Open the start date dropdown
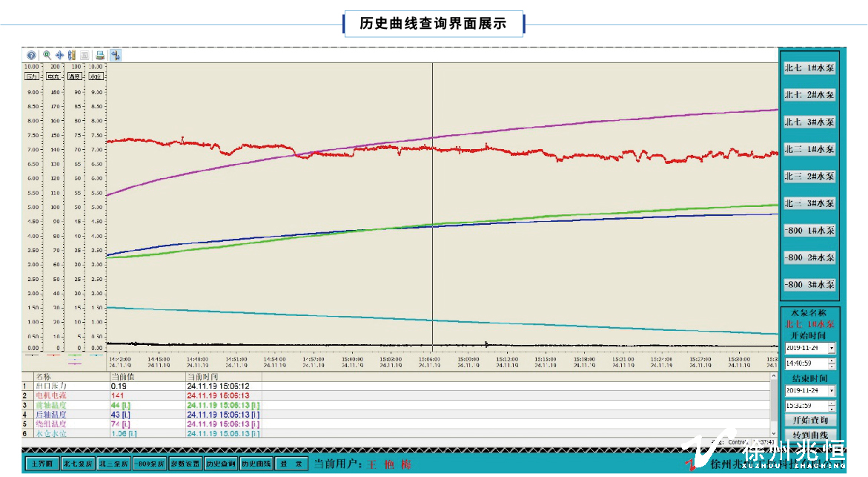868x477 pixels. pyautogui.click(x=832, y=348)
